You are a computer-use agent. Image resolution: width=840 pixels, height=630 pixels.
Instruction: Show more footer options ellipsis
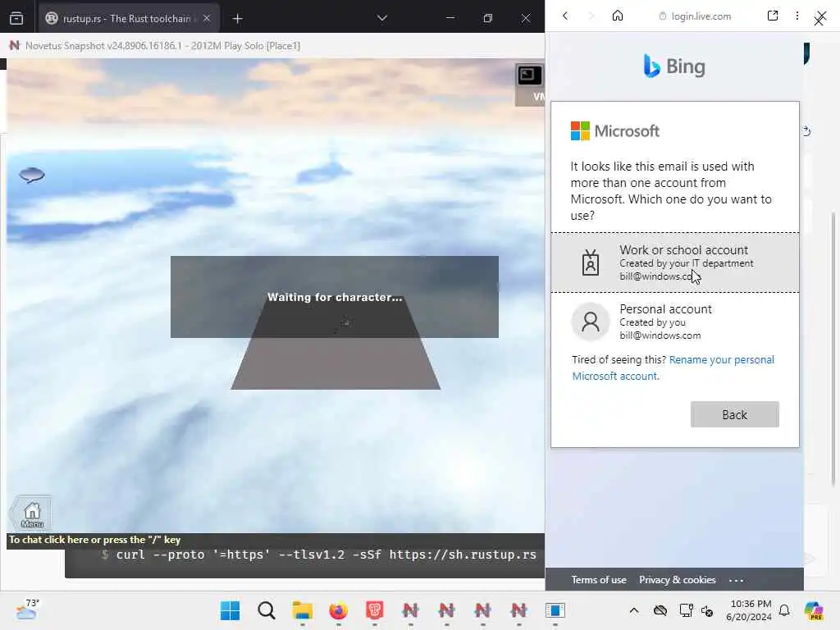(x=736, y=580)
